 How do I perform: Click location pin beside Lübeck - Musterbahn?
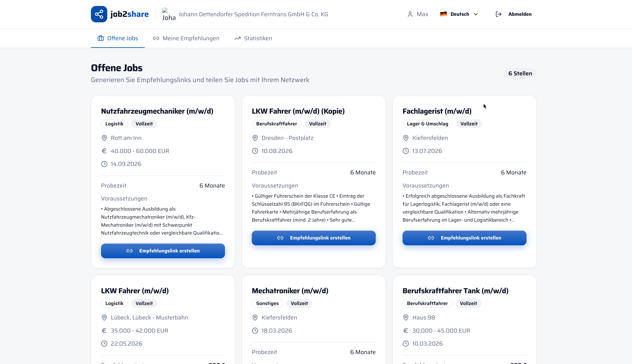104,318
